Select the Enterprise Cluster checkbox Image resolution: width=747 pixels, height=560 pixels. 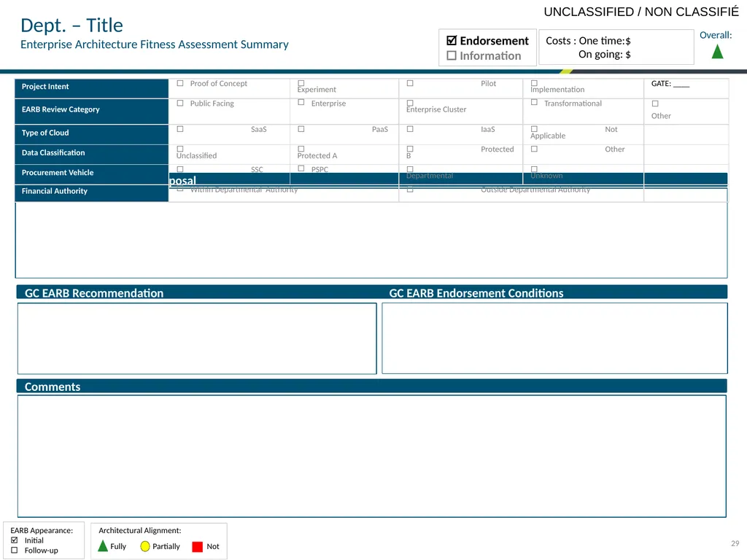click(410, 103)
